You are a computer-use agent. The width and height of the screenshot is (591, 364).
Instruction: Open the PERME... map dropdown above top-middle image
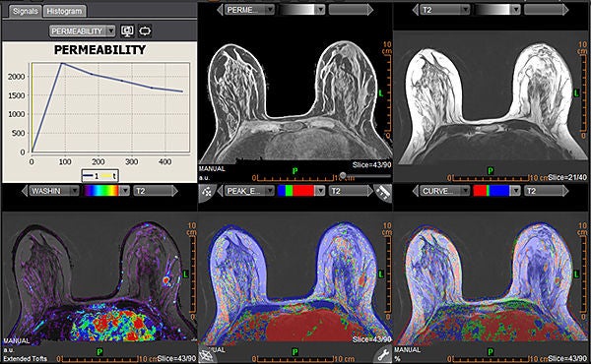pyautogui.click(x=249, y=10)
